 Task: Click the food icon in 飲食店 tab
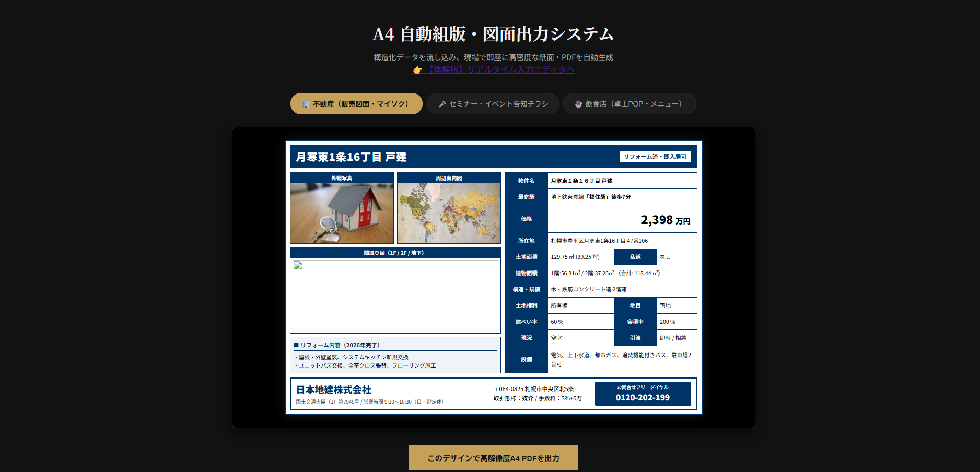[578, 104]
